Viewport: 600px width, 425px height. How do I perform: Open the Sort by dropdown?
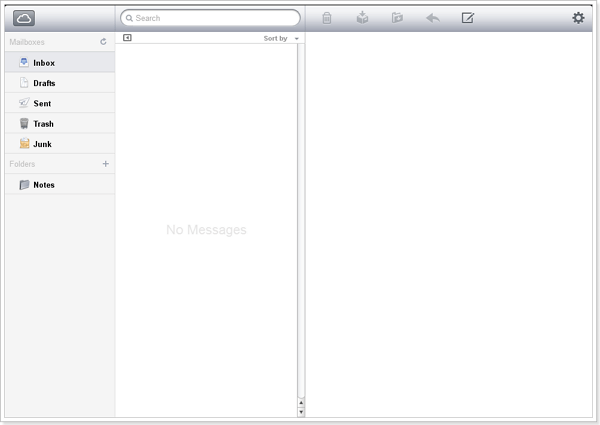281,38
